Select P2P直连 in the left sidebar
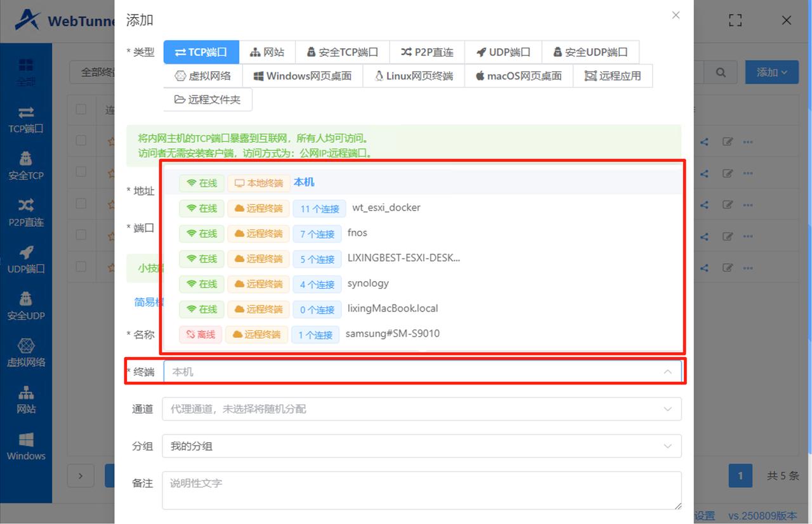Screen dimensions: 812x524 (26, 213)
